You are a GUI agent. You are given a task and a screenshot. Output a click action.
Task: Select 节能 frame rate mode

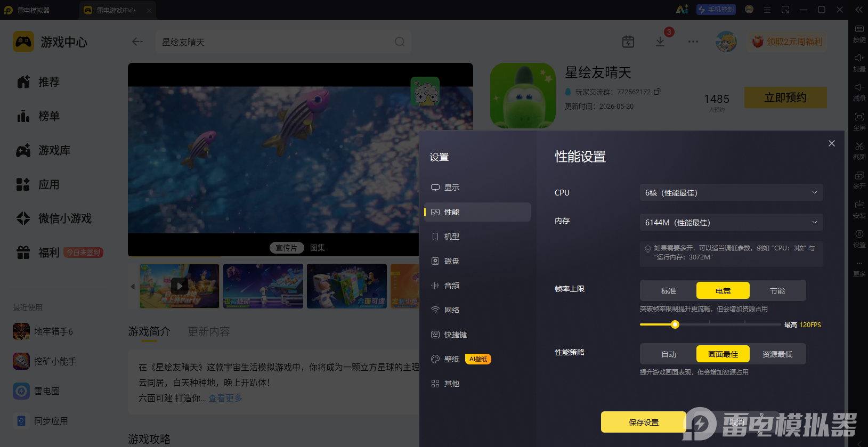(x=777, y=290)
